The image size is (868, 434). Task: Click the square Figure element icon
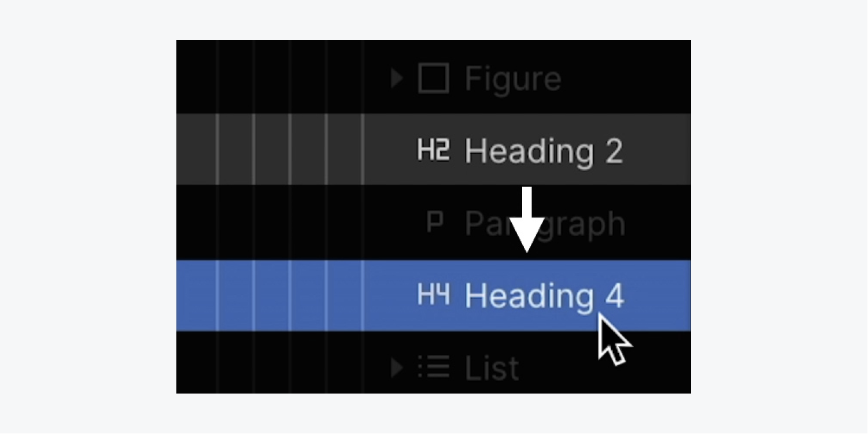coord(433,78)
